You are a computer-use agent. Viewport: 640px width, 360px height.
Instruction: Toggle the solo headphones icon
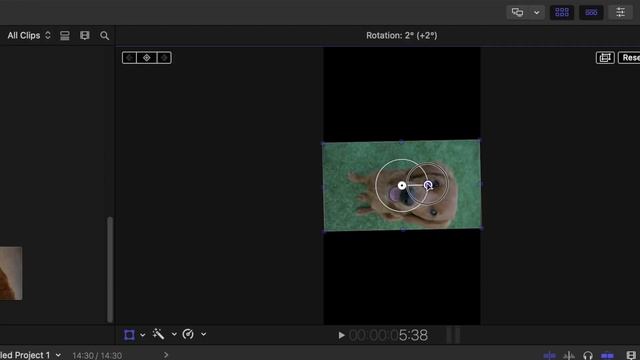[x=588, y=356]
